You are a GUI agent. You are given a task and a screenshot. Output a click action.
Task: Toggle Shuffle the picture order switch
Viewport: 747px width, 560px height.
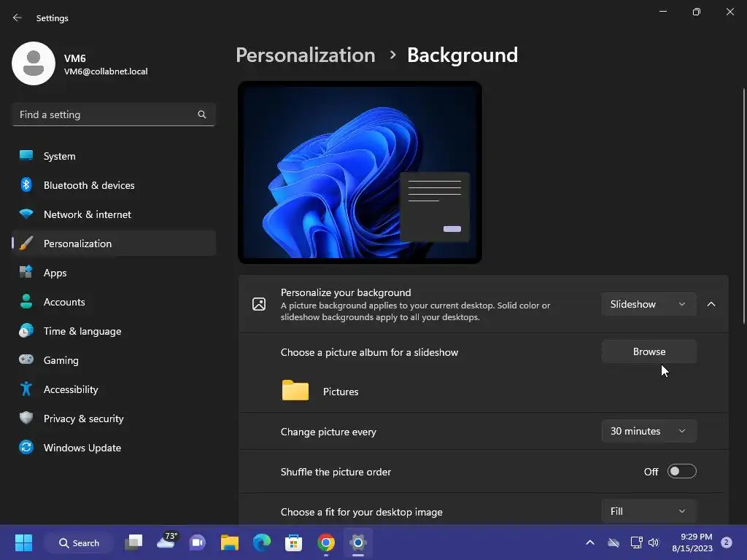[682, 472]
